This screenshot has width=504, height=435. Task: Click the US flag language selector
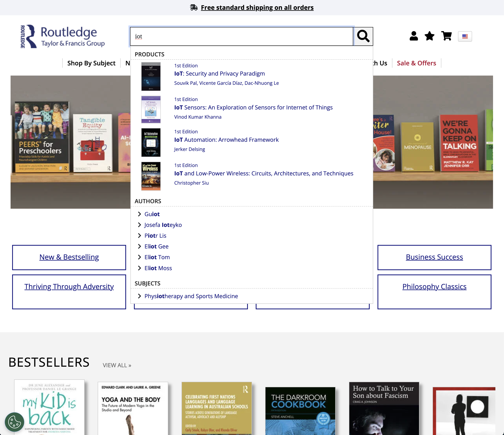click(465, 36)
